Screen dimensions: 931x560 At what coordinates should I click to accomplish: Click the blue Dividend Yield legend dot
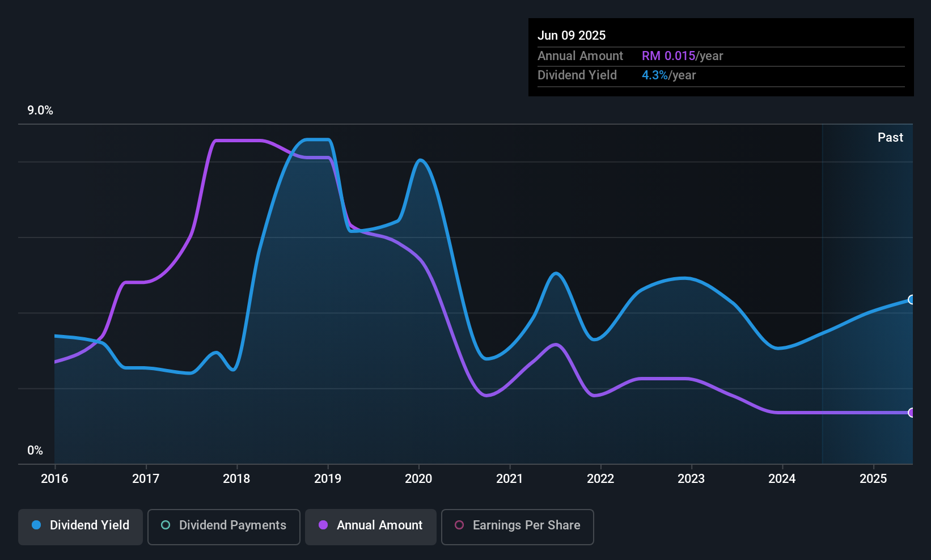click(x=36, y=525)
